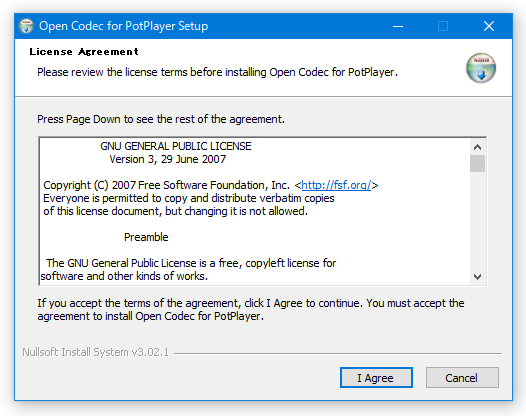
Task: Click the Press Page Down instruction text
Action: click(161, 119)
